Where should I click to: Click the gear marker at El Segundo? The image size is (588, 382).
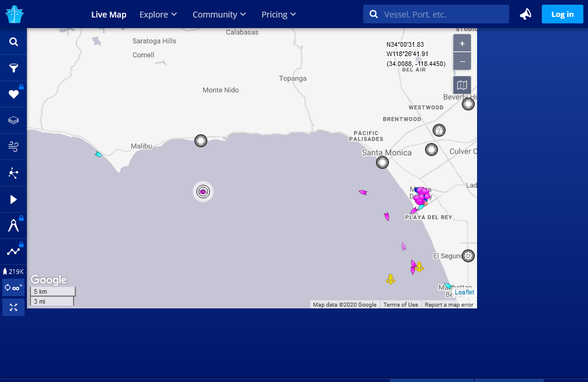(468, 256)
